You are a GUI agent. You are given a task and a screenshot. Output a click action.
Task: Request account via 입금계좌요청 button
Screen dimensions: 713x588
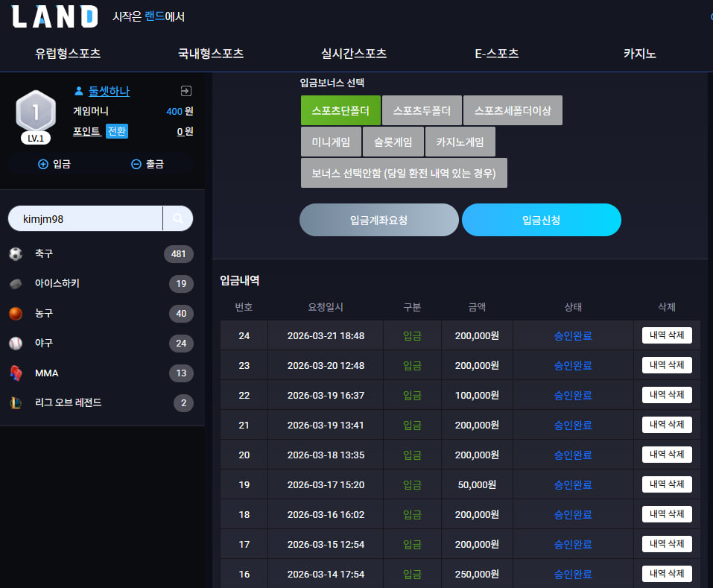coord(378,220)
